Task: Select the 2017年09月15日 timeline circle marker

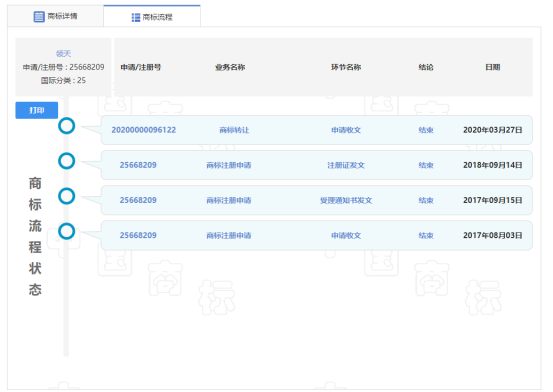Action: tap(67, 196)
